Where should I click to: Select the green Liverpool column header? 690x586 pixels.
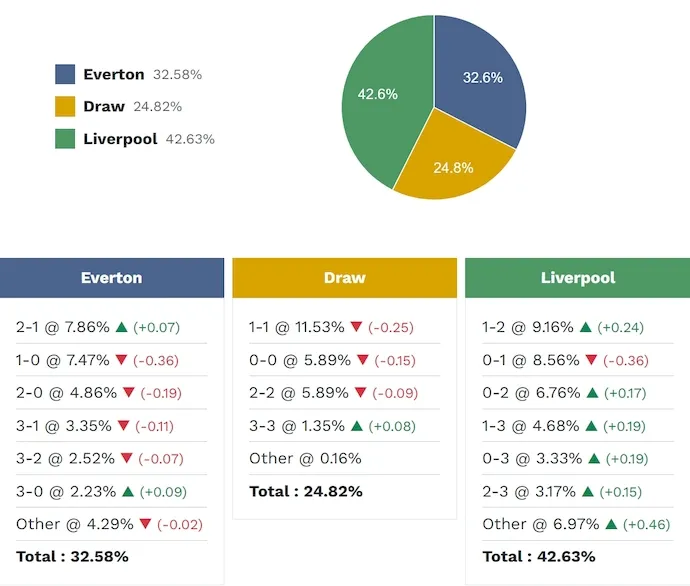[577, 278]
